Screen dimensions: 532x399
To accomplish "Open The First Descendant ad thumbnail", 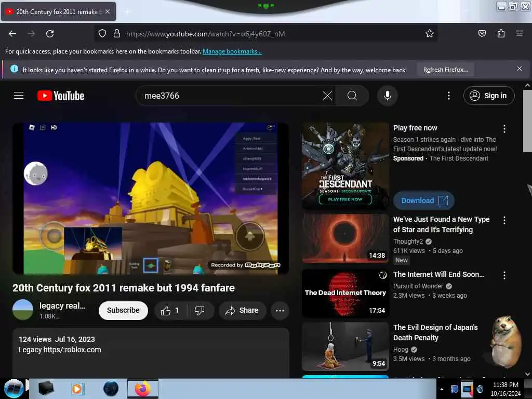I will pyautogui.click(x=345, y=166).
